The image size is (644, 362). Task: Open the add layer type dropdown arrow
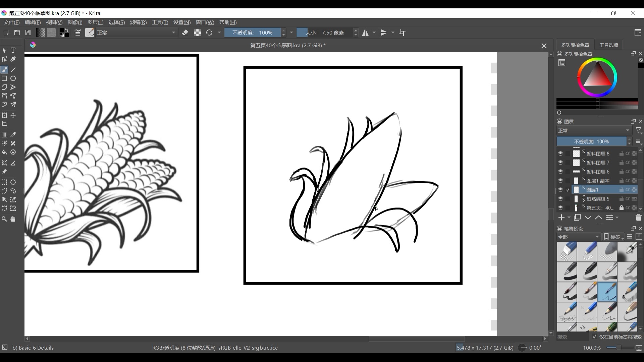coord(569,218)
